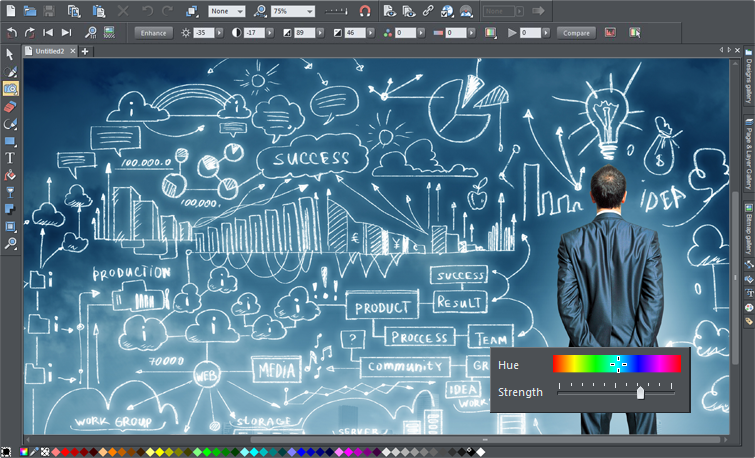Open the Page & Layer Gallery tab

[x=749, y=154]
